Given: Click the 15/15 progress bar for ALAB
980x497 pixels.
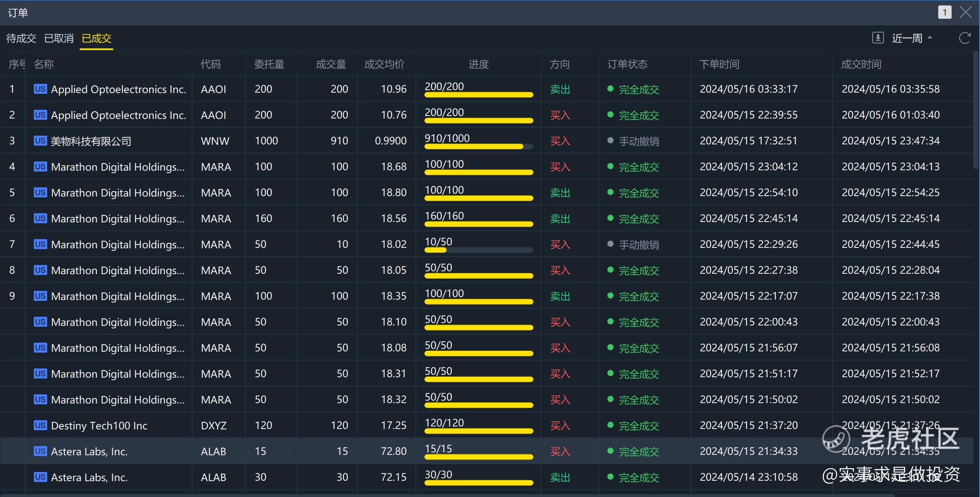Looking at the screenshot, I should tap(479, 457).
